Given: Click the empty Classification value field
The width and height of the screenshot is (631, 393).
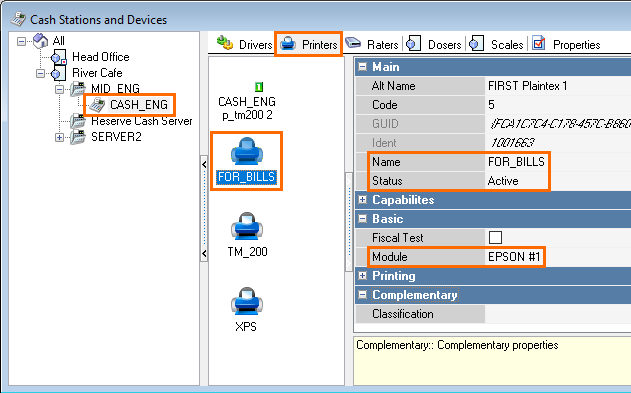Looking at the screenshot, I should pos(558,314).
